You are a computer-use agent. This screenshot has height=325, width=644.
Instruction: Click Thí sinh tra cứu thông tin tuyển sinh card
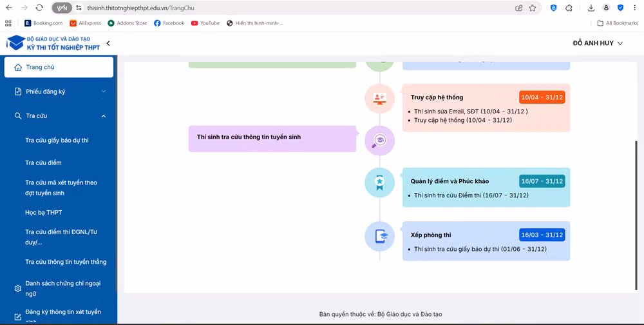click(272, 139)
